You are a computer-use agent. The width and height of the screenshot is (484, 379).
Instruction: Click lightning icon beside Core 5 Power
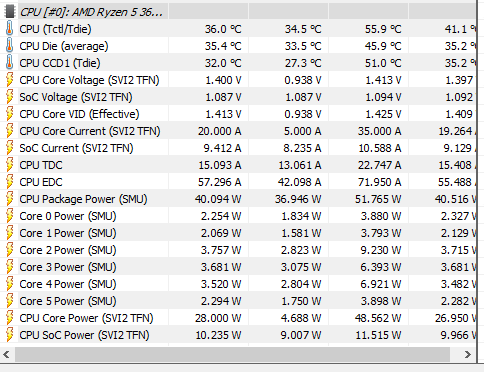10,301
